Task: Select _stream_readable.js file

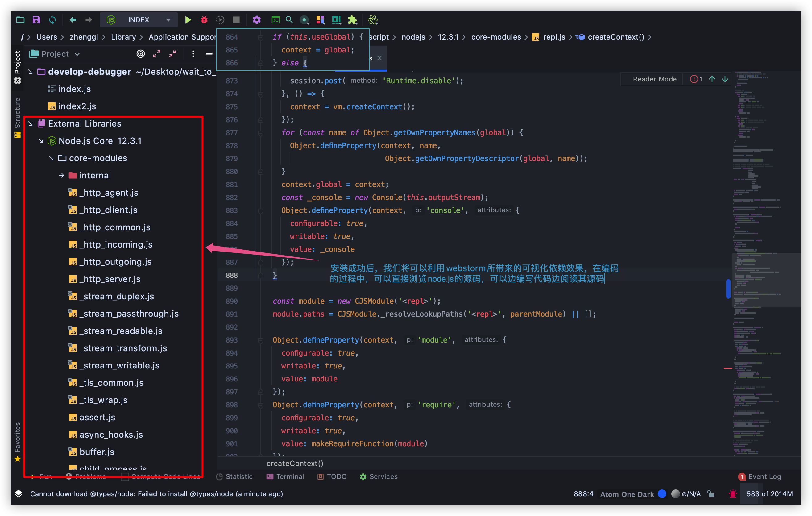Action: coord(121,331)
